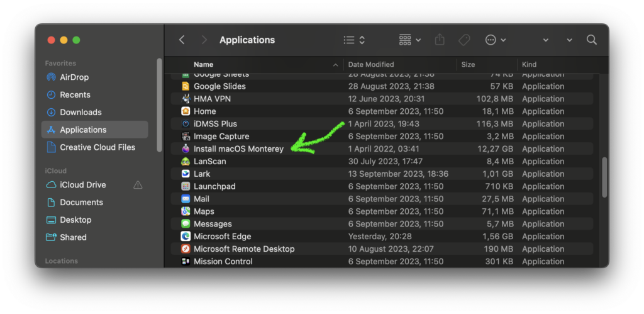
Task: Sort by the Size column header
Action: [x=468, y=65]
